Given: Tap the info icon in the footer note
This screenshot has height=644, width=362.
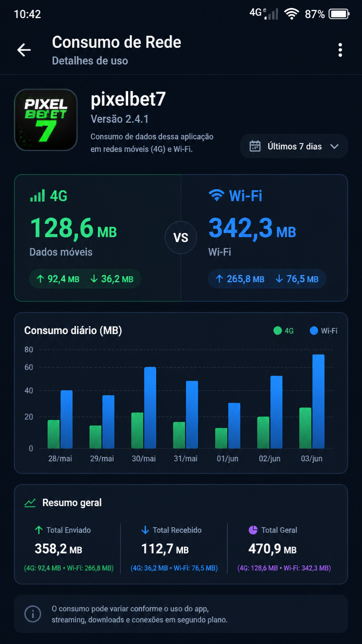Looking at the screenshot, I should coord(33,614).
